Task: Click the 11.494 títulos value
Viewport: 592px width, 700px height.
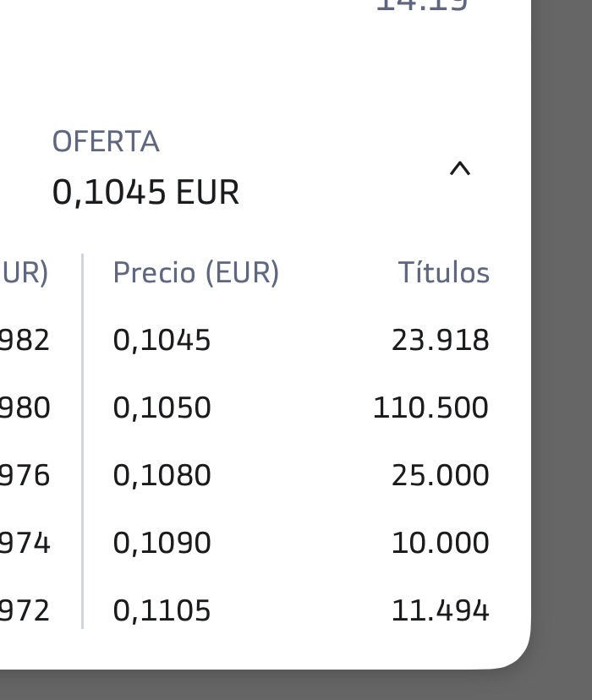Action: [x=441, y=610]
